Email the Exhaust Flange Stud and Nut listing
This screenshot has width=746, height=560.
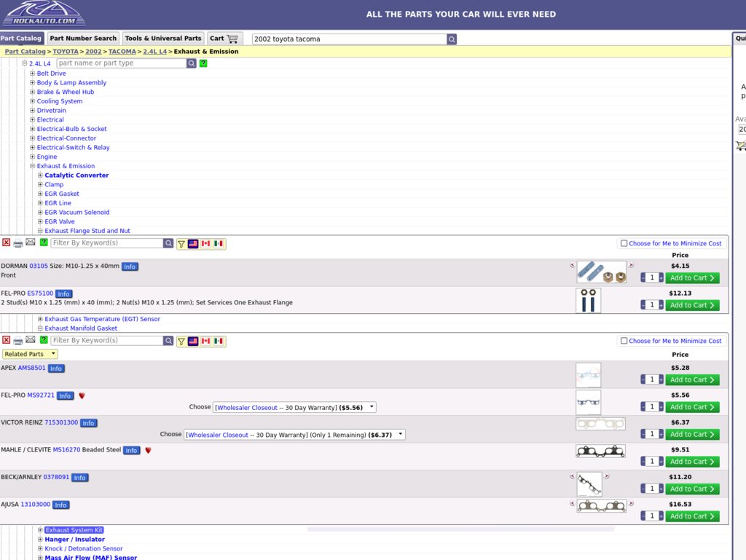pyautogui.click(x=31, y=242)
